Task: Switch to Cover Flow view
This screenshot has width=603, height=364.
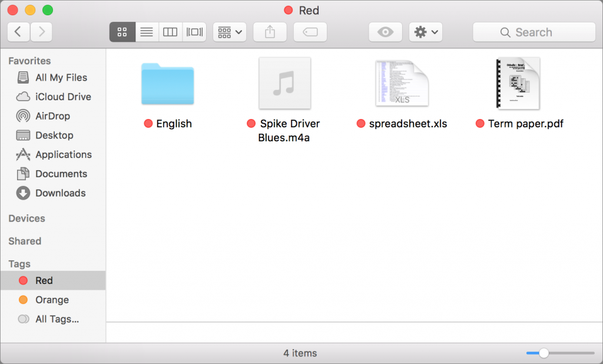Action: (x=194, y=32)
